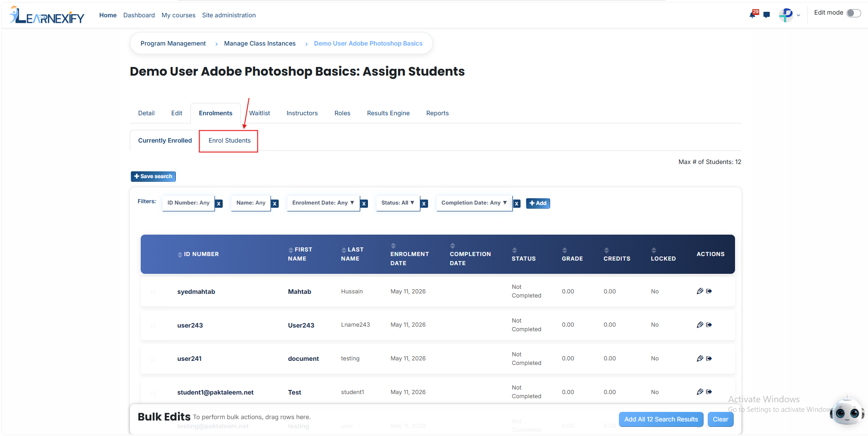This screenshot has height=436, width=868.
Task: Click the Add filter button
Action: point(538,203)
